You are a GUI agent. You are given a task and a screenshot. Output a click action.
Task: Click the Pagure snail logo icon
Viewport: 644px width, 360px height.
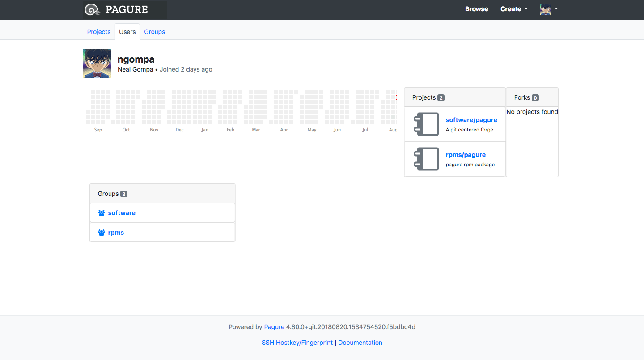coord(92,9)
